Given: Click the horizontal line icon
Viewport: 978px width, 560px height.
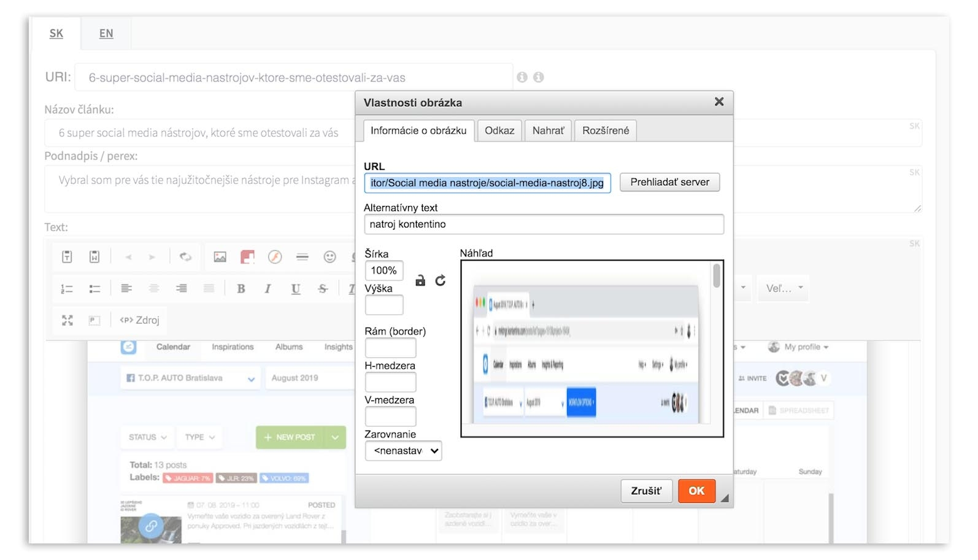Looking at the screenshot, I should [302, 257].
